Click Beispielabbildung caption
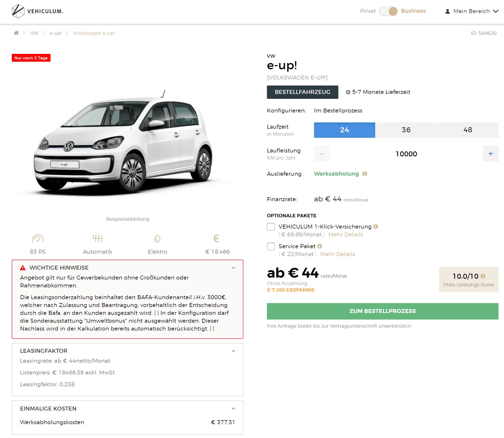 pos(127,219)
